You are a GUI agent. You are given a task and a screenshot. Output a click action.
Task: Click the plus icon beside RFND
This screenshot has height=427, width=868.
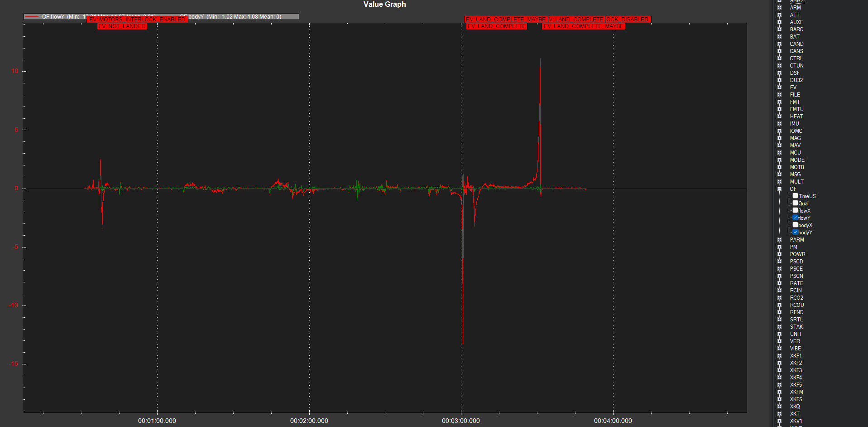(x=779, y=312)
